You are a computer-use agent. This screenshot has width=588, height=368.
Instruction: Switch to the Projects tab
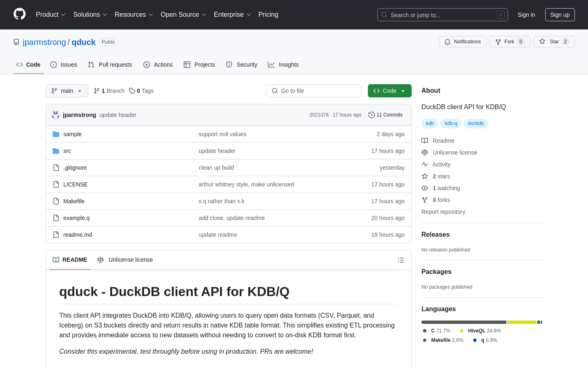tap(199, 65)
